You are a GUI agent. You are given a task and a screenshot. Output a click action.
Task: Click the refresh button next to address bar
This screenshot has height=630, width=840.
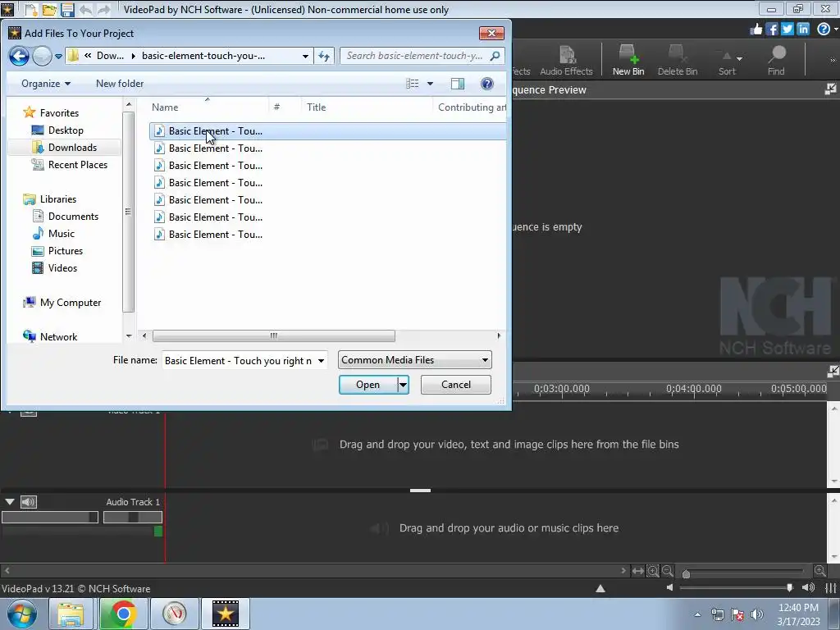(324, 56)
